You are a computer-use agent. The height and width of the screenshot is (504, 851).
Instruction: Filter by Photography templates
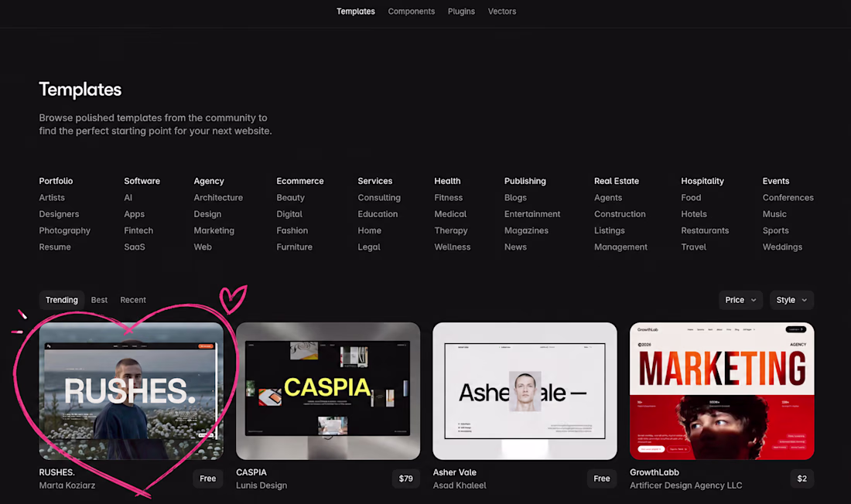[x=64, y=230]
